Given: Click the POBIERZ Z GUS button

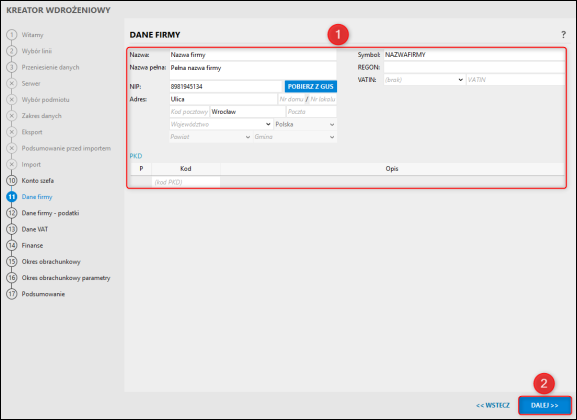Looking at the screenshot, I should (x=311, y=87).
